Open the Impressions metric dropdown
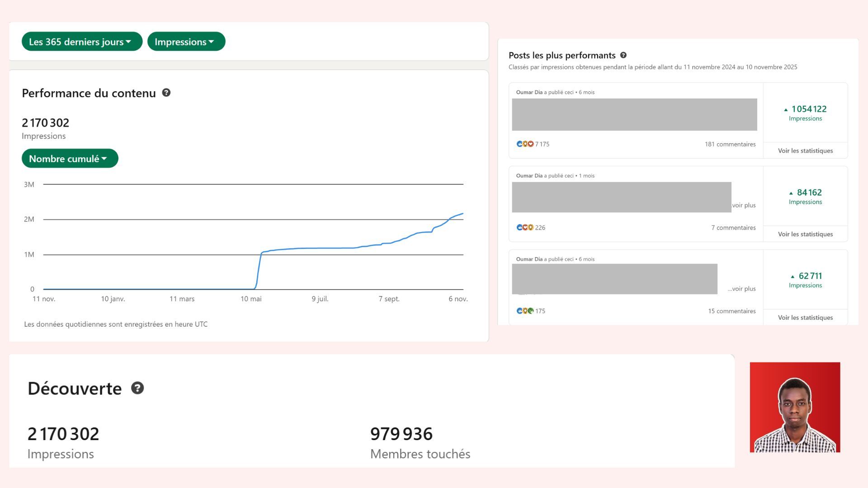The height and width of the screenshot is (488, 868). click(186, 42)
